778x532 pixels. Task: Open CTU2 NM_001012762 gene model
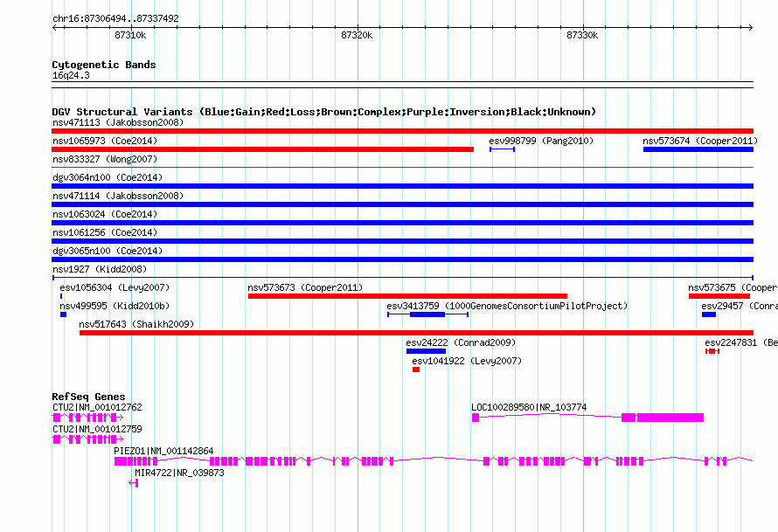(x=87, y=418)
